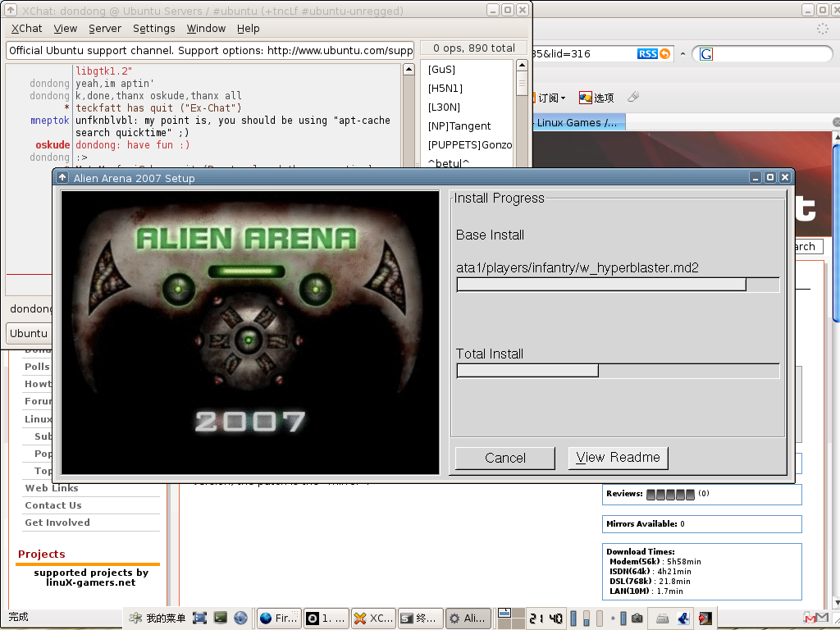The height and width of the screenshot is (630, 840).
Task: Open the Contact Us sidebar link
Action: tap(53, 505)
